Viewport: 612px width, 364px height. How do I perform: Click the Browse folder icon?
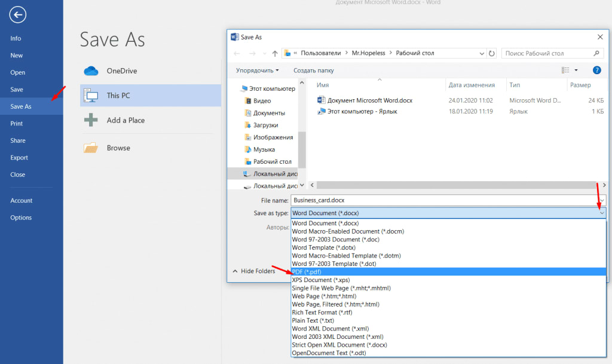click(x=91, y=148)
